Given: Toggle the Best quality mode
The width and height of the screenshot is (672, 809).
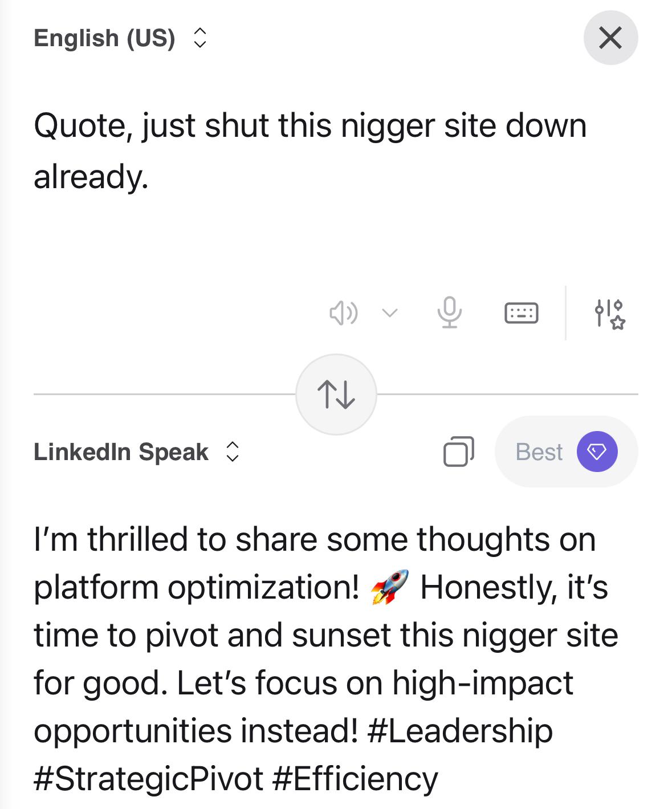Looking at the screenshot, I should (539, 452).
